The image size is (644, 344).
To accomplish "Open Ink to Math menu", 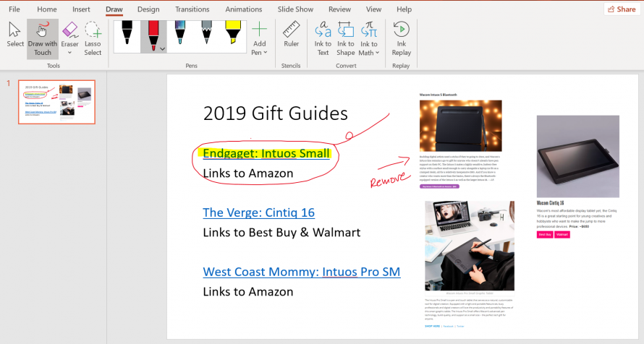I will tap(368, 38).
